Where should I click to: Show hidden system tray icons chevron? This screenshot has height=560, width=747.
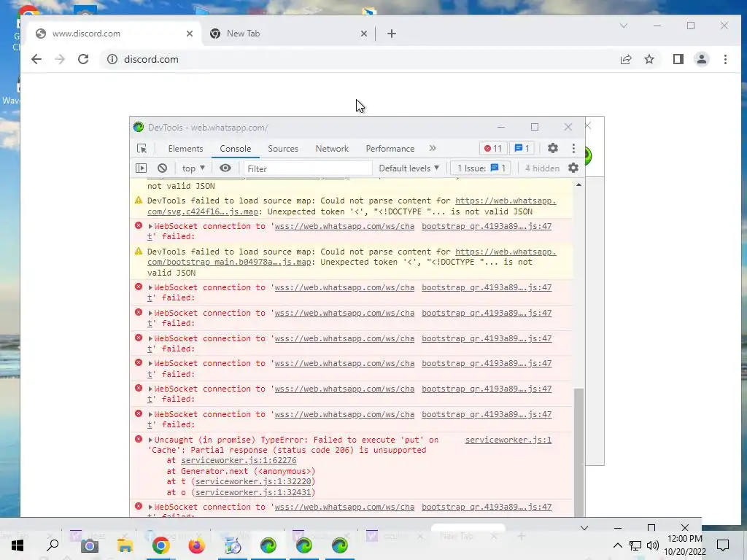[x=617, y=545]
